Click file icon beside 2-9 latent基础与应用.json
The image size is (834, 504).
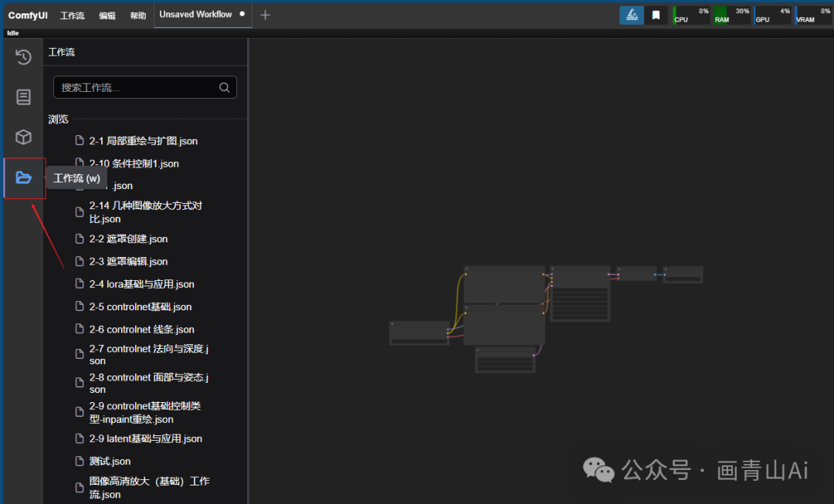80,438
